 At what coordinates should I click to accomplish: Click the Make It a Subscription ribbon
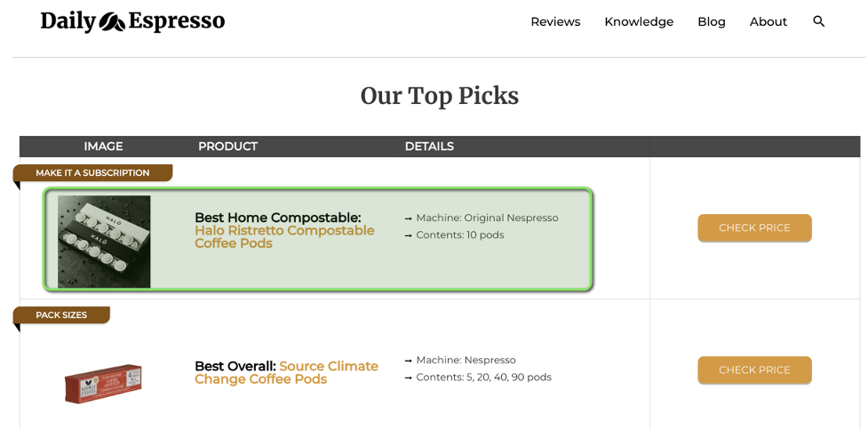pos(92,173)
